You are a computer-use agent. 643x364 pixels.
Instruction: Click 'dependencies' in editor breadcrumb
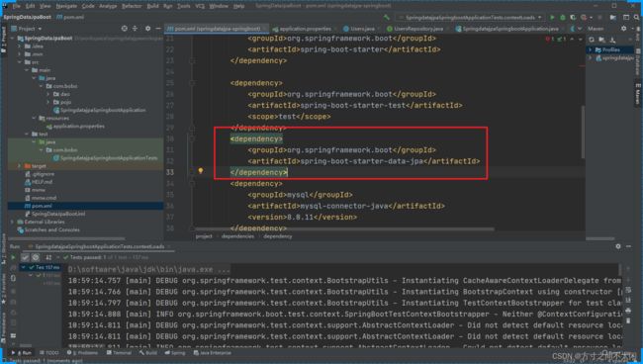(x=237, y=236)
